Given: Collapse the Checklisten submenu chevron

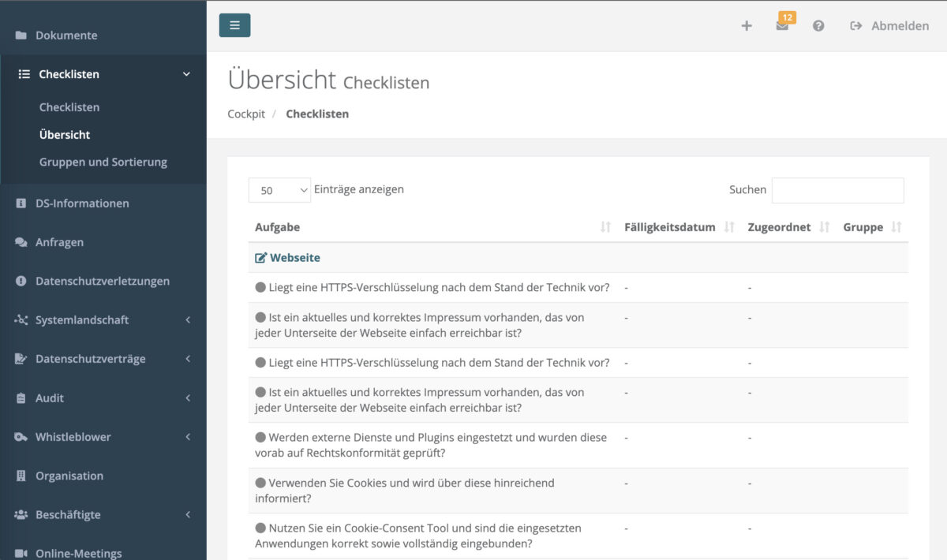Looking at the screenshot, I should click(186, 73).
